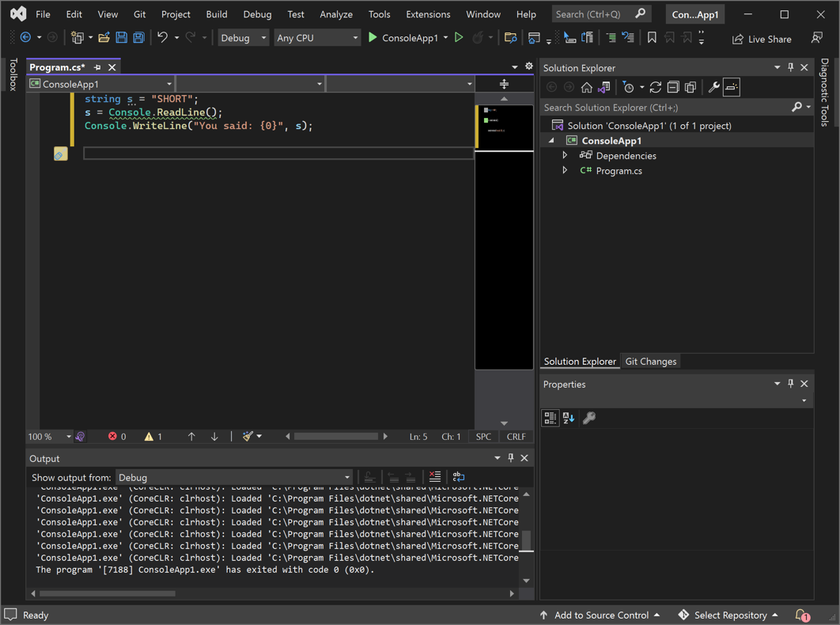
Task: Pin the Output panel
Action: 510,458
